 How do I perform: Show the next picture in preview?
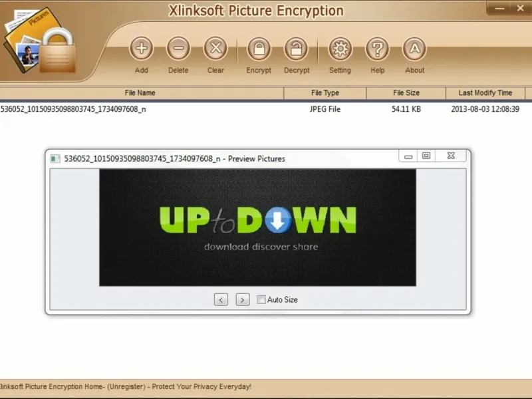point(243,300)
